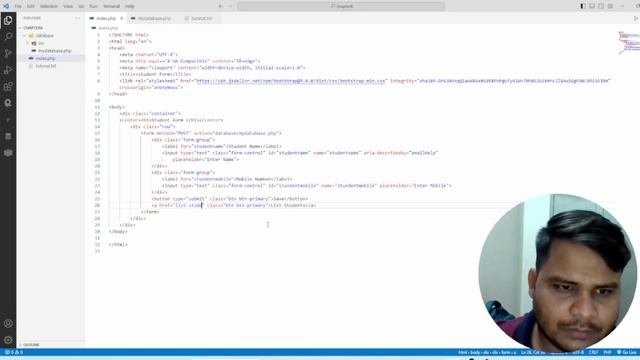640x360 pixels.
Task: Click the VS Code logo in title bar
Action: click(x=6, y=6)
